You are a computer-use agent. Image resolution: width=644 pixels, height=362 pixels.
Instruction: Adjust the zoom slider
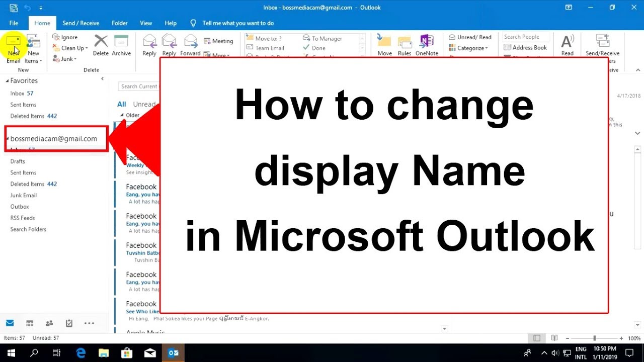(x=594, y=338)
